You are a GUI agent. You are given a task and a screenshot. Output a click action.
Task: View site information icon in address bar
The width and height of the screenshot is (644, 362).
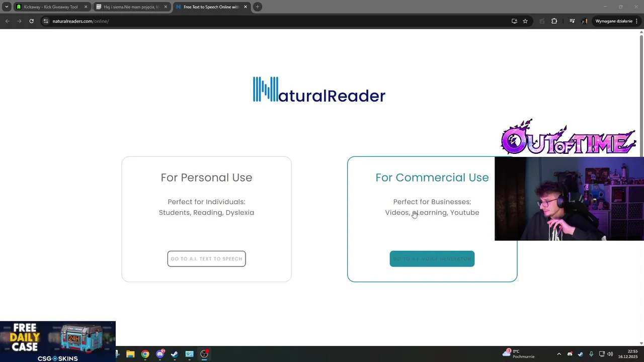(46, 21)
